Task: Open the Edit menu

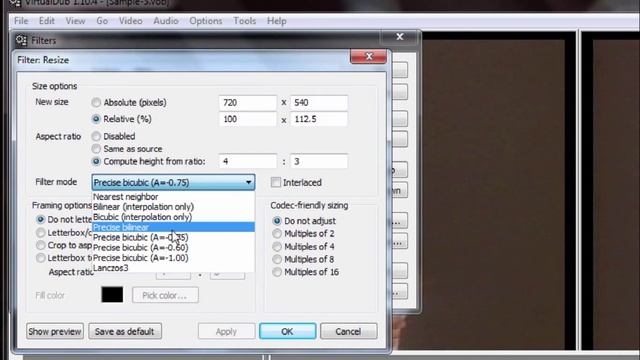Action: [47, 21]
